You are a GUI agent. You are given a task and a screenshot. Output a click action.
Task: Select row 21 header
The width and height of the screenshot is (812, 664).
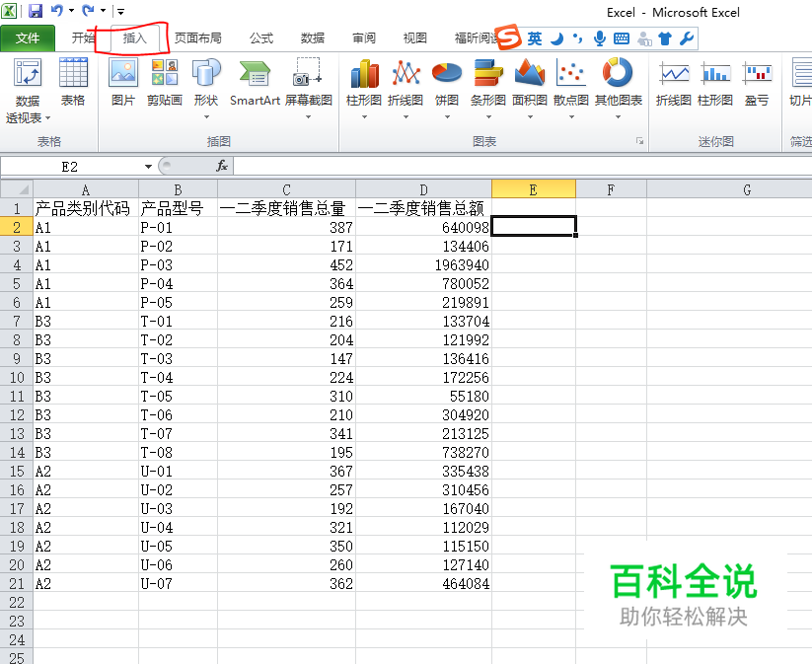click(17, 583)
